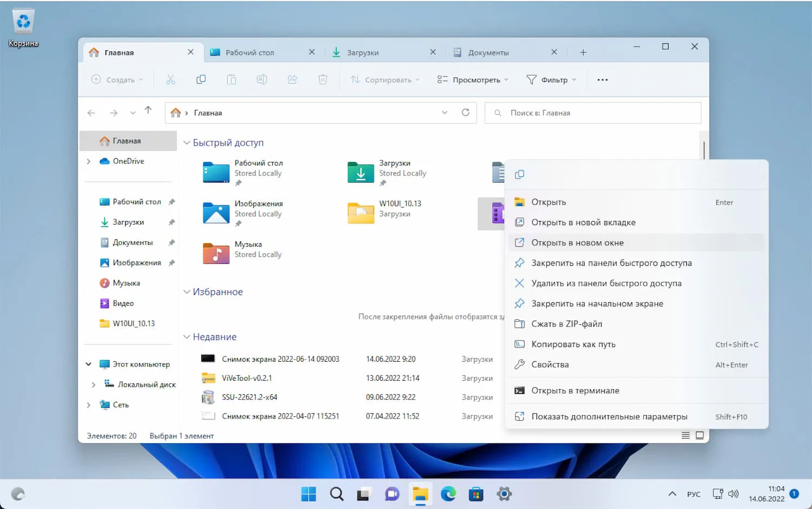Go up one folder level
Screen dimensions: 812x509
(148, 110)
